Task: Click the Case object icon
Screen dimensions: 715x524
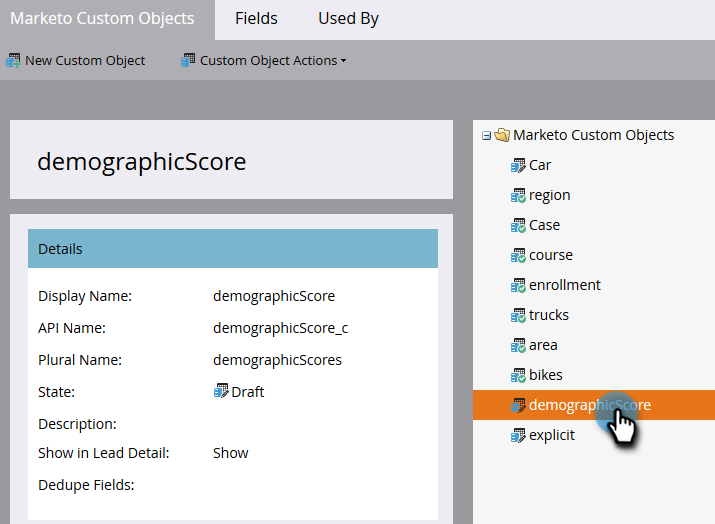Action: [518, 225]
